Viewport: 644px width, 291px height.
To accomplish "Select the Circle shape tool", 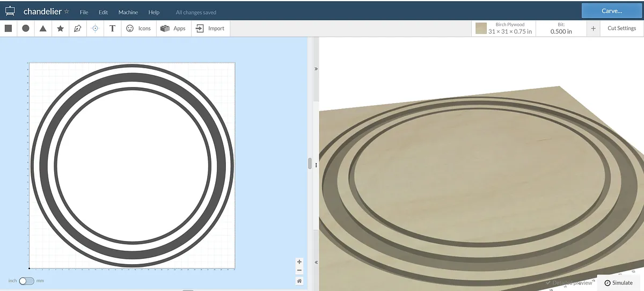I will coord(26,28).
